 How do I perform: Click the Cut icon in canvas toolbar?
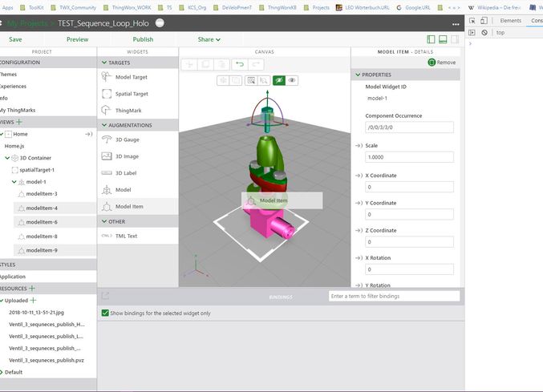point(189,64)
